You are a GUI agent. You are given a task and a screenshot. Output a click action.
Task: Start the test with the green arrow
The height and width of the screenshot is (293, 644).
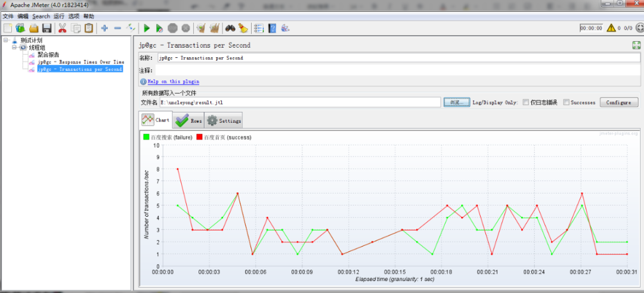[x=147, y=28]
